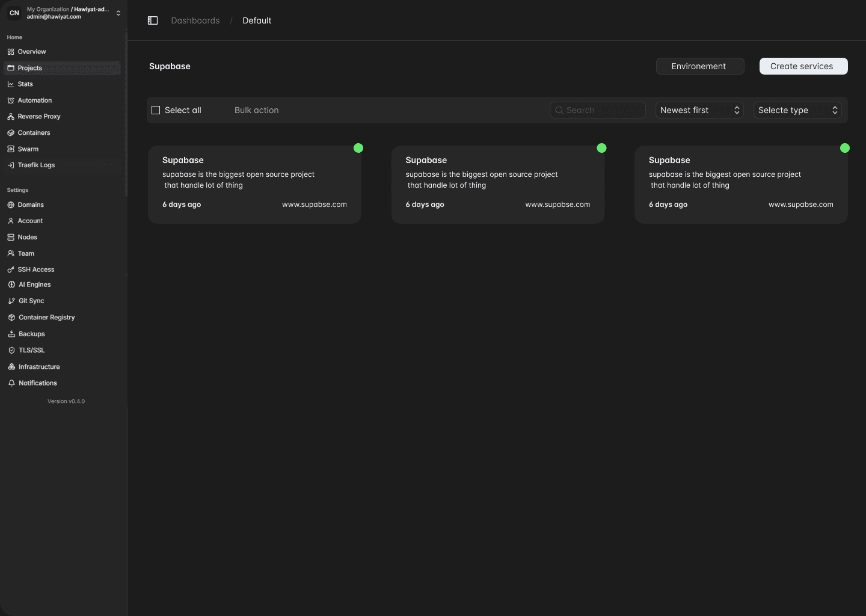Click inside the Search field
This screenshot has width=866, height=616.
[597, 110]
